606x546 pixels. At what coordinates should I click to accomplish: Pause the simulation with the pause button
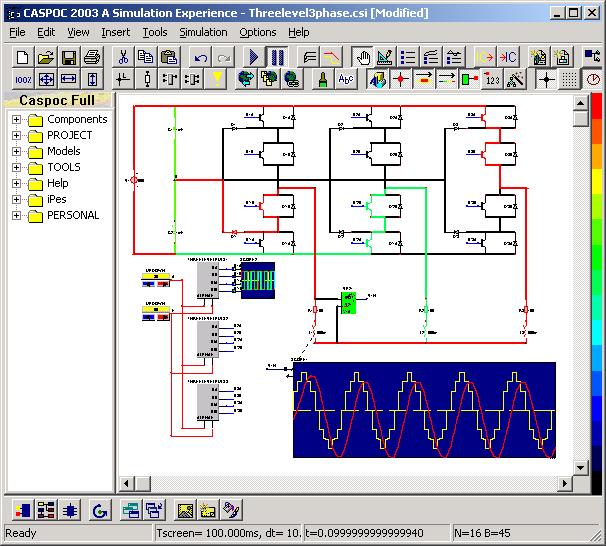click(277, 58)
